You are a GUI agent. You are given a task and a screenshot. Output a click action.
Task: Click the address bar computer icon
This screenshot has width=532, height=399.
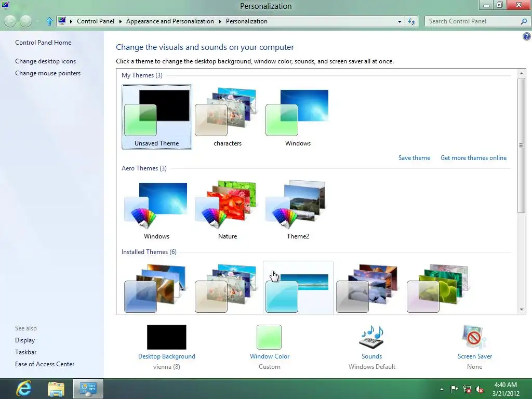click(x=62, y=21)
